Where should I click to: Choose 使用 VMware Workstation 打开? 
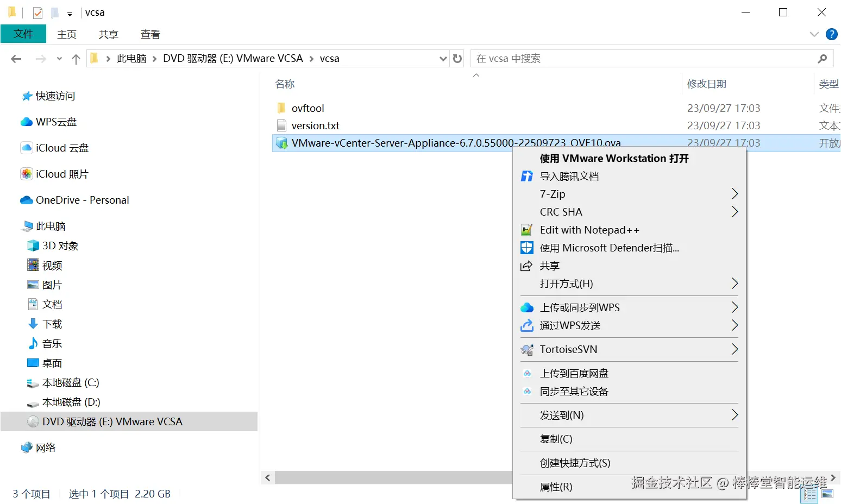(630, 159)
